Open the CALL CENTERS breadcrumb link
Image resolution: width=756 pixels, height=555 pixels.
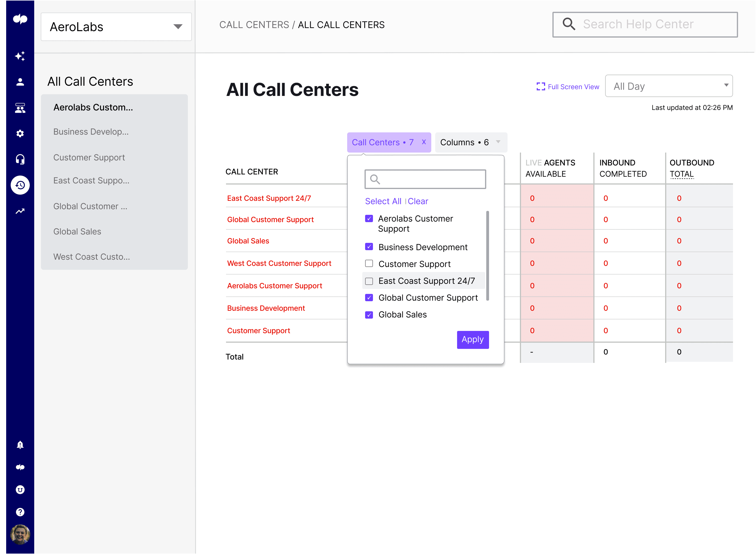point(254,24)
